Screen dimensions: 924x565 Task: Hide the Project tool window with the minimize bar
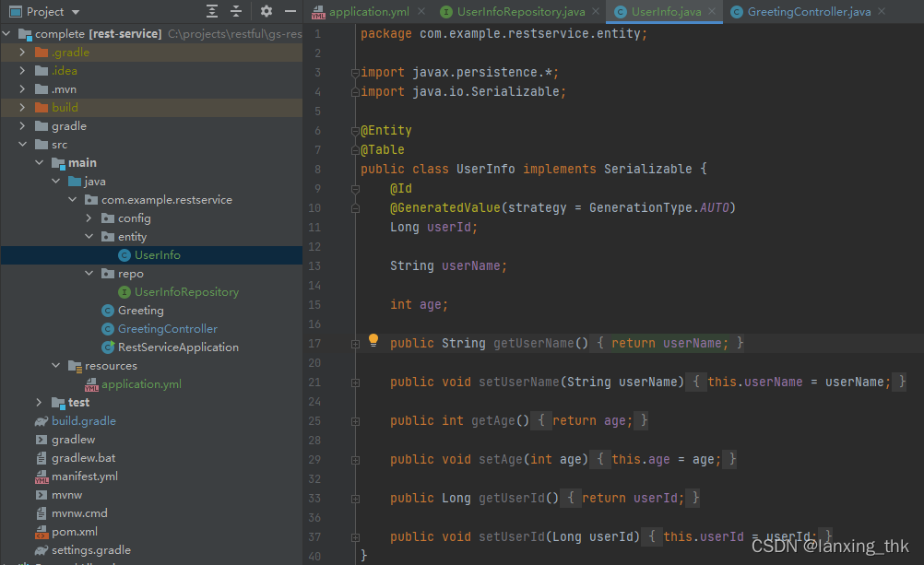click(x=289, y=11)
